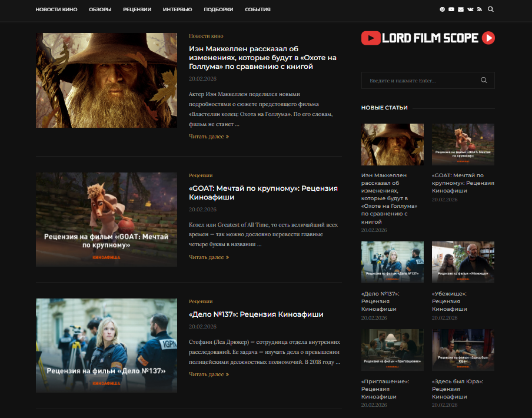Click Читать далее under Маккеллен article
Viewport: 532px width, 418px height.
(209, 137)
